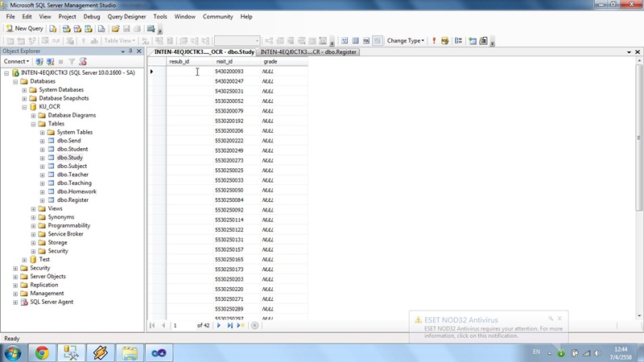
Task: Collapse the KU_OCR database node
Action: click(25, 107)
